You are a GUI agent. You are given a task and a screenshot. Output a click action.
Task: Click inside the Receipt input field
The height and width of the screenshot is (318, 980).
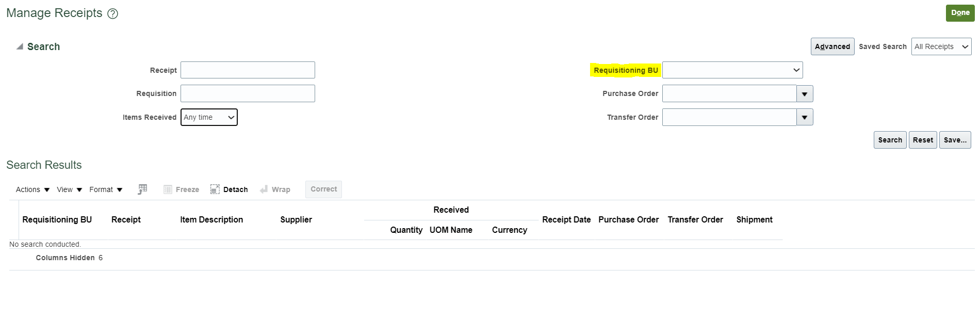(248, 70)
